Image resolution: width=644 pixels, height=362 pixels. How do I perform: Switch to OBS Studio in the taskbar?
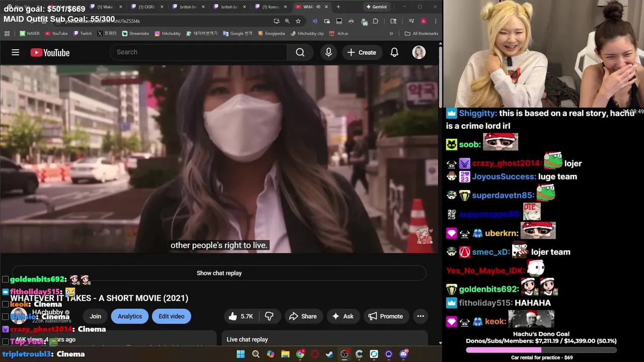(344, 354)
